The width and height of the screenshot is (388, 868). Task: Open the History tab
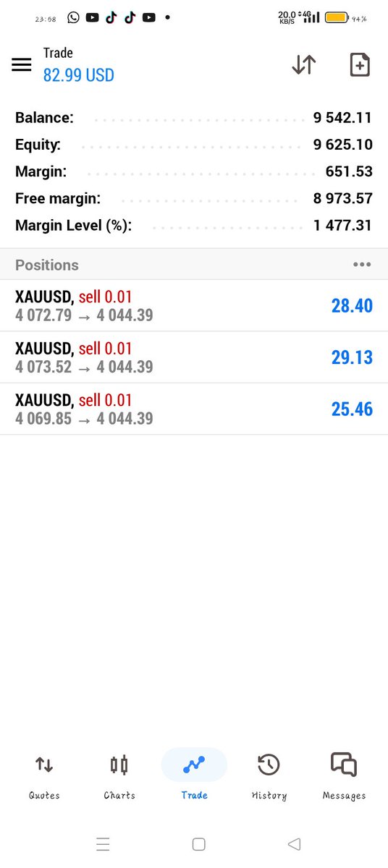pyautogui.click(x=269, y=777)
